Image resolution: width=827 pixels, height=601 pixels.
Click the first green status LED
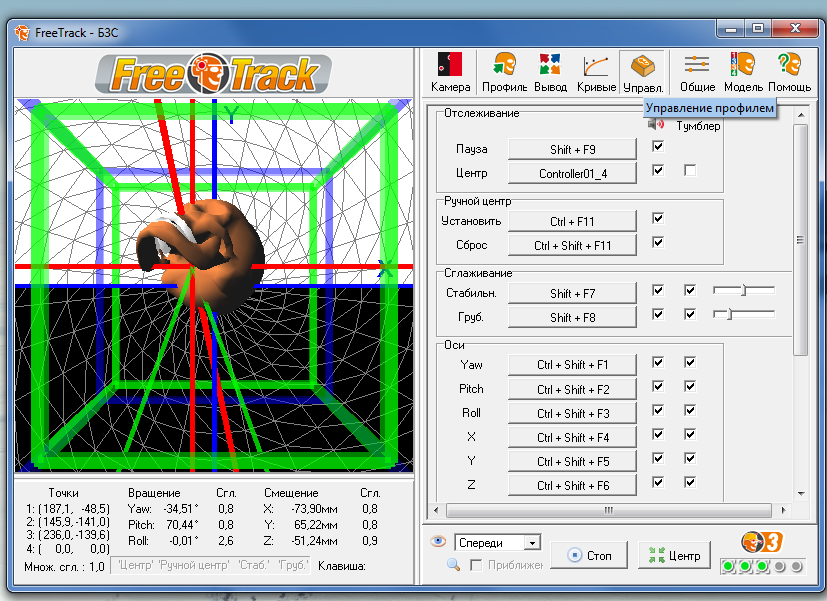pos(728,567)
